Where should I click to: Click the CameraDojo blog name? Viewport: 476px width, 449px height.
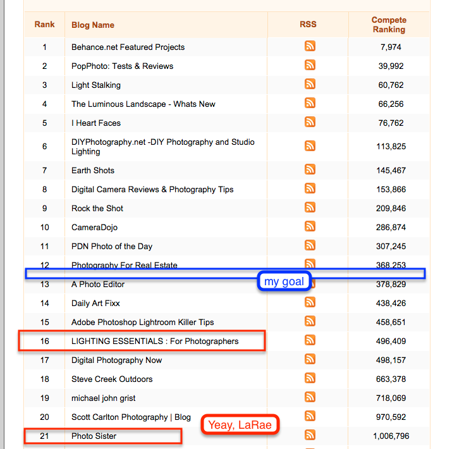pyautogui.click(x=94, y=228)
